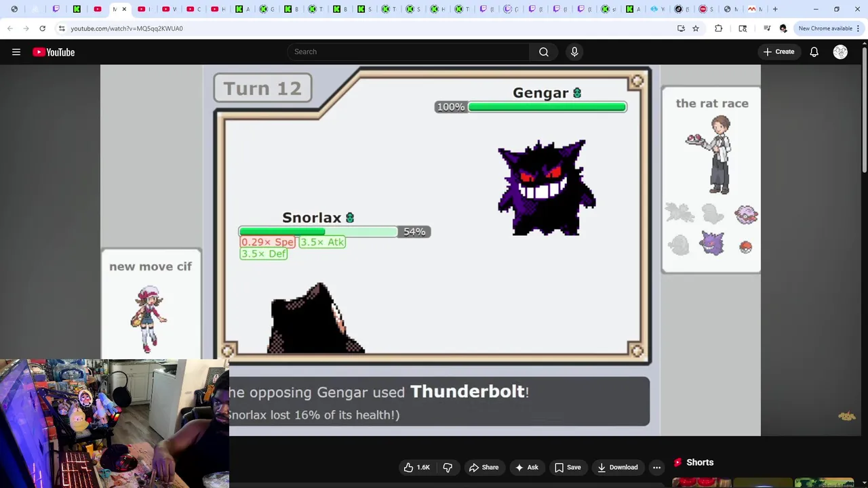The image size is (868, 488).
Task: Click the 0.29× Spe stat badge
Action: tap(268, 242)
